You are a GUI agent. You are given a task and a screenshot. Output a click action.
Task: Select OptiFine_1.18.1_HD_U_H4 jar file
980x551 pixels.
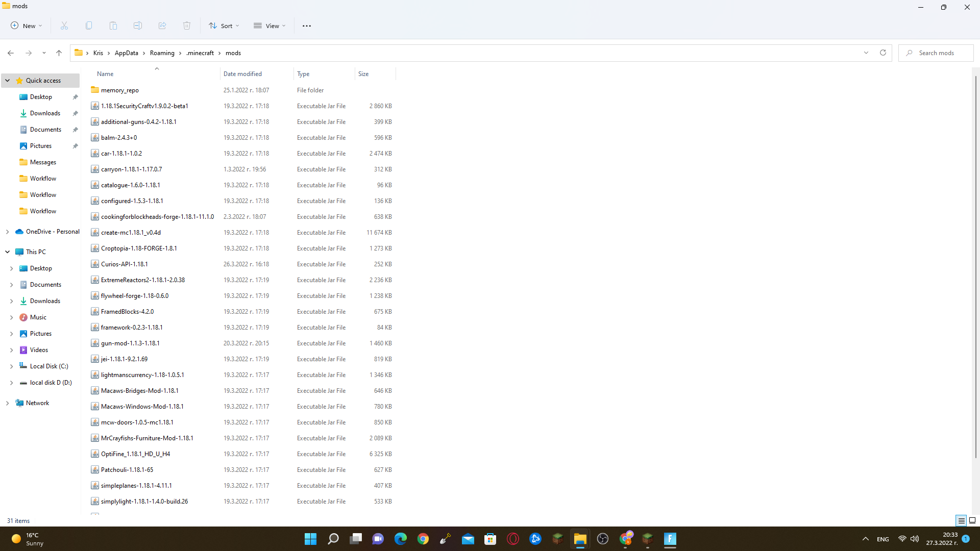[x=135, y=454]
